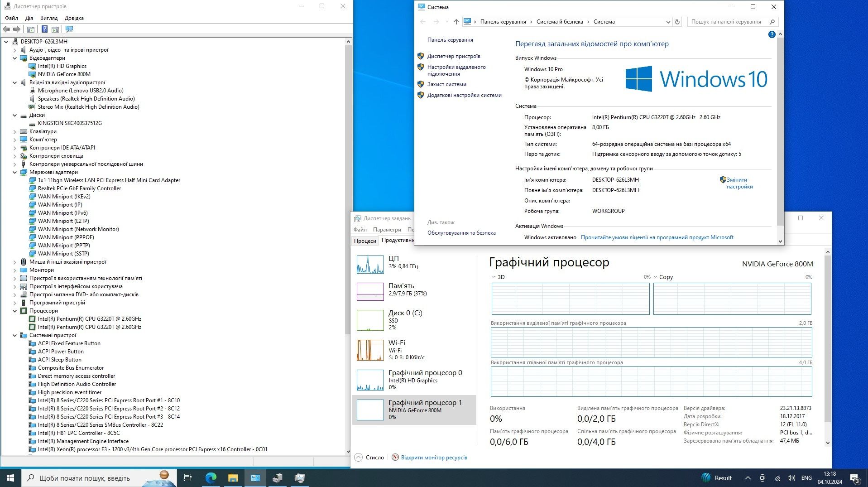Click the Help icon in Device Manager toolbar
Screen dimensions: 868x487
pos(44,29)
